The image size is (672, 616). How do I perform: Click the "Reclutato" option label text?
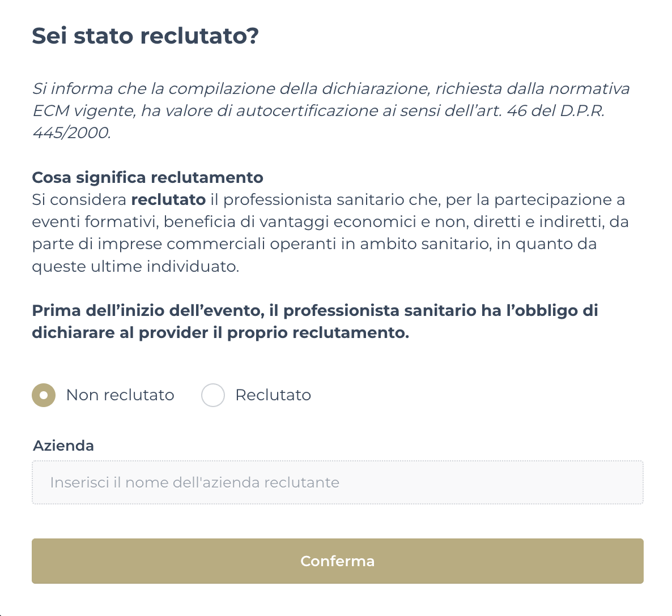coord(273,395)
